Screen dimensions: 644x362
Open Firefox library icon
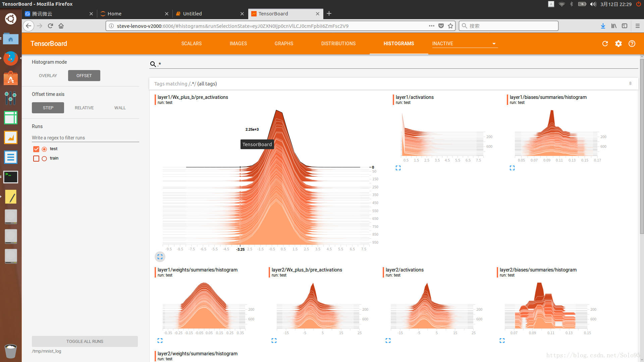614,26
